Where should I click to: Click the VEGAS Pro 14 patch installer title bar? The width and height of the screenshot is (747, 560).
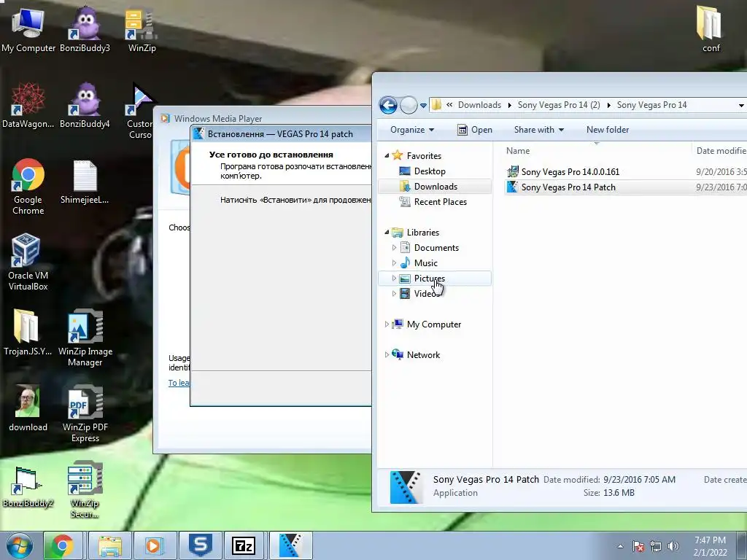281,134
